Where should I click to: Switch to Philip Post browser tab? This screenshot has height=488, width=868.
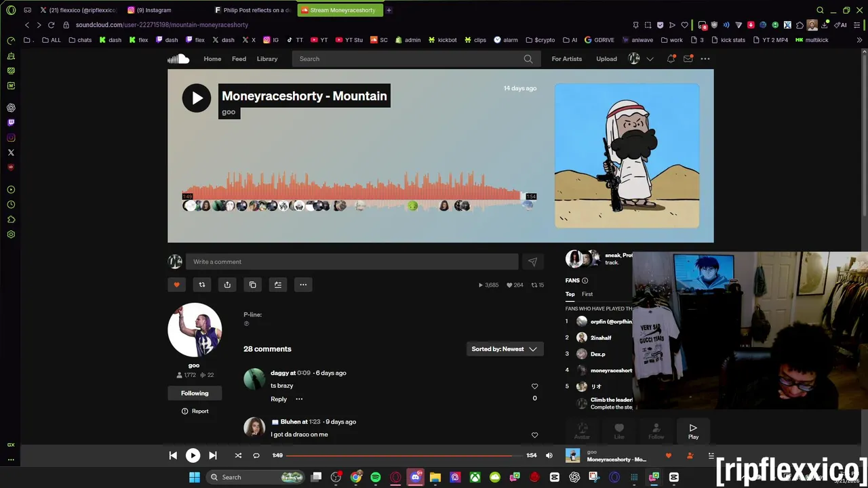[x=252, y=10]
